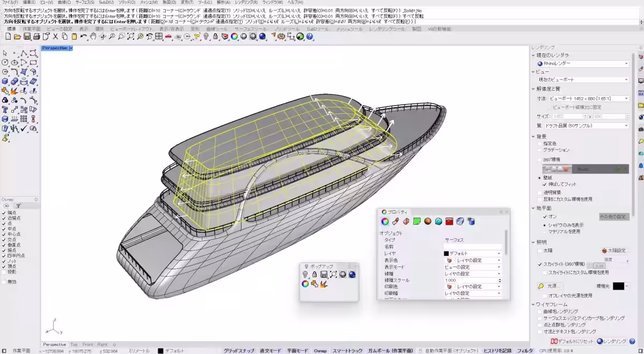Click the レンダリング render button

point(611,341)
